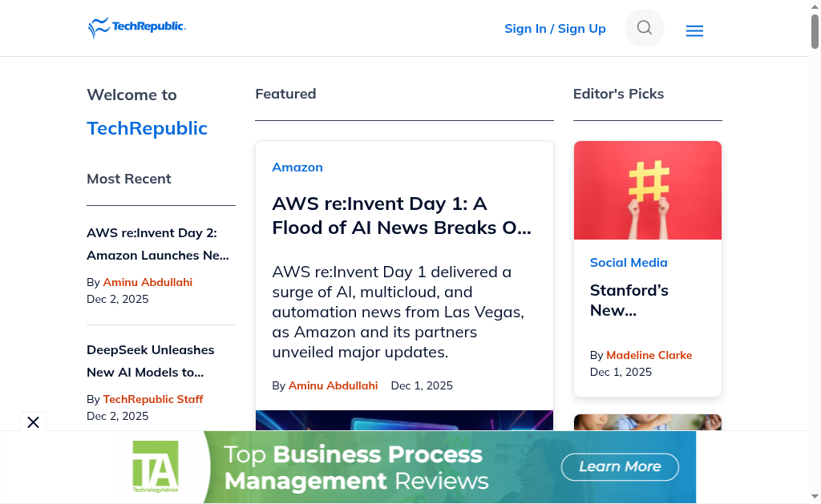Open DeepSeek Unleashes New AI Models article

(151, 361)
